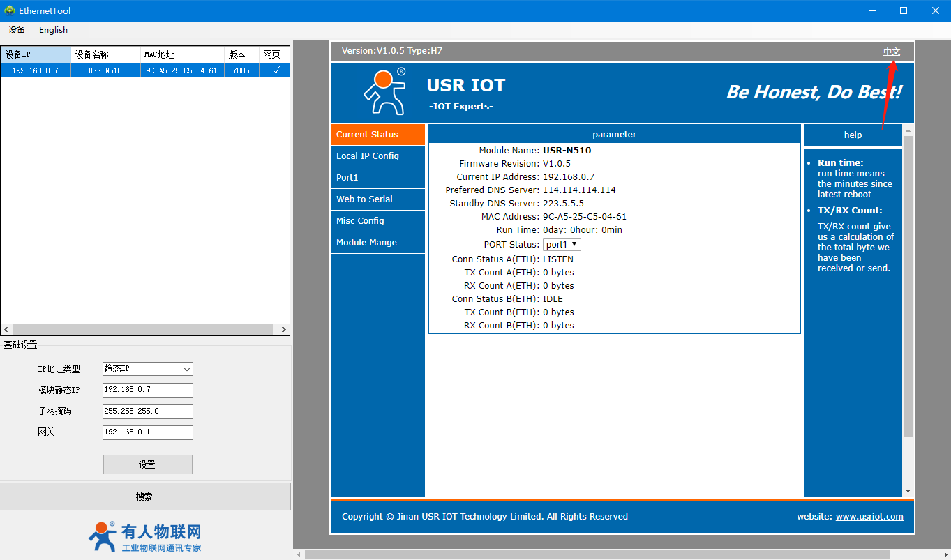
Task: Open the 设备 menu
Action: [17, 30]
